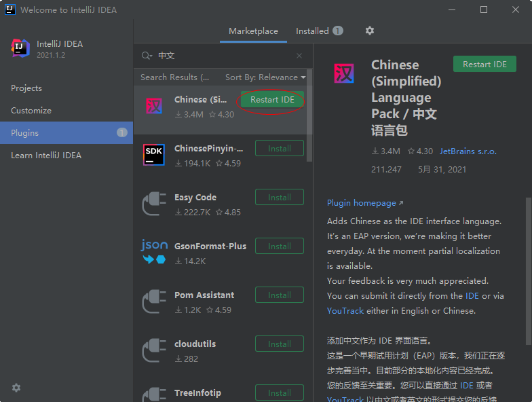Open the Sort By: Relevance dropdown

coord(265,77)
